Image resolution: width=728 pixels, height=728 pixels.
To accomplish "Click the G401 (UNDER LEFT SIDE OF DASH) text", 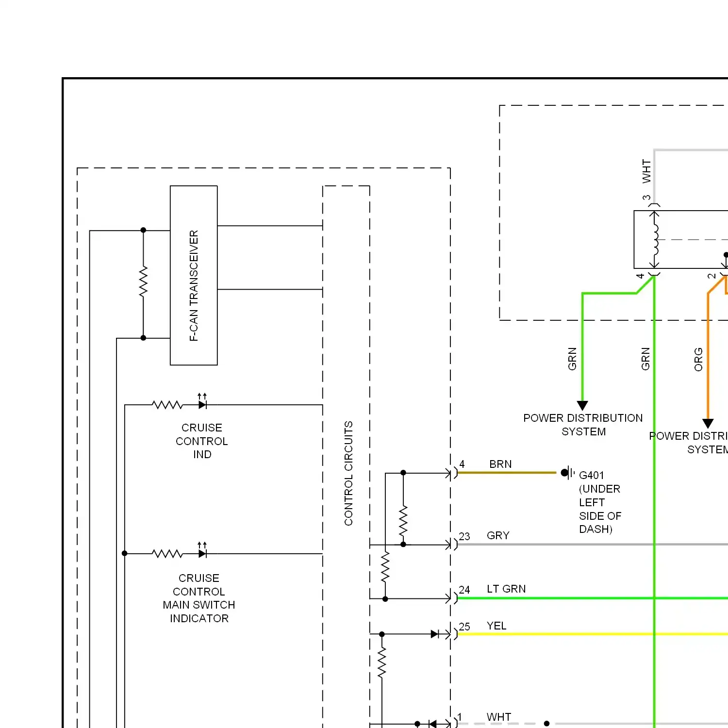I will click(x=600, y=502).
